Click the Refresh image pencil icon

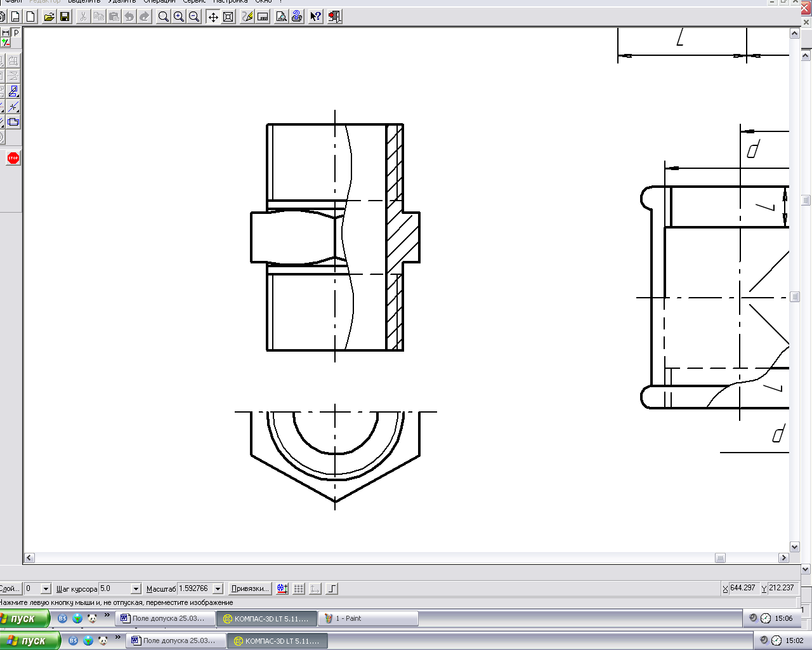[247, 17]
